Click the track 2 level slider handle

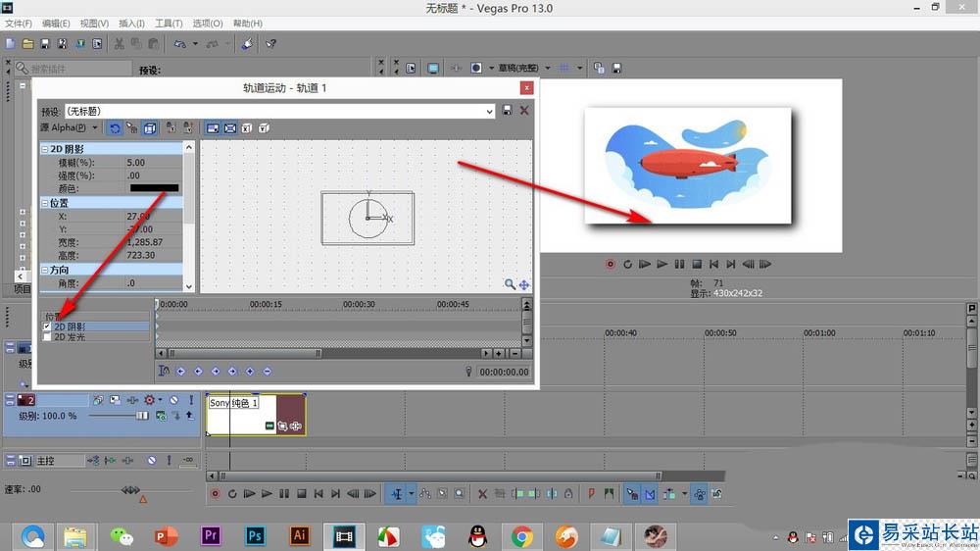point(142,416)
